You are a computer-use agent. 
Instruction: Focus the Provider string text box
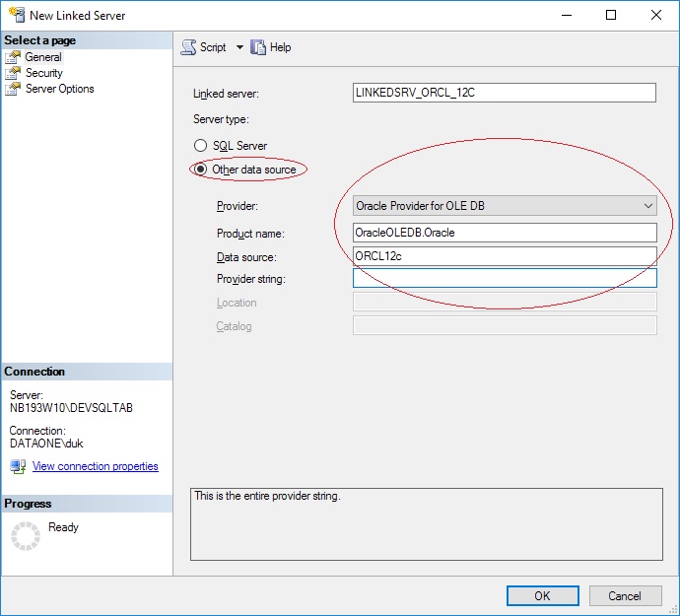point(504,279)
